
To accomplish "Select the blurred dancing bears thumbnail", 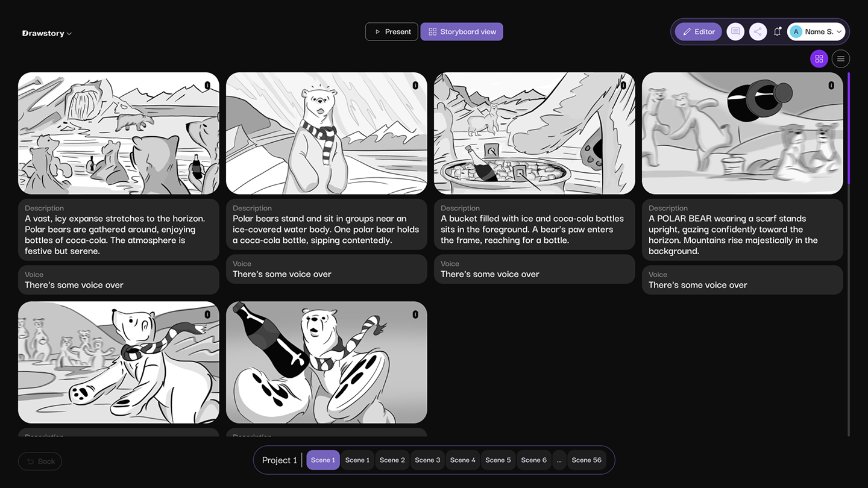I will 743,133.
